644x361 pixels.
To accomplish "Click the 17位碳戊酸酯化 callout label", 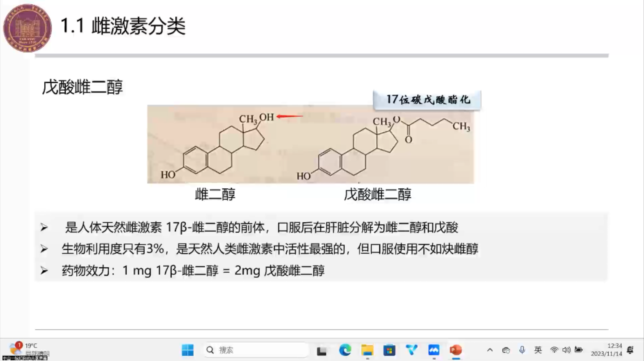I will 427,100.
